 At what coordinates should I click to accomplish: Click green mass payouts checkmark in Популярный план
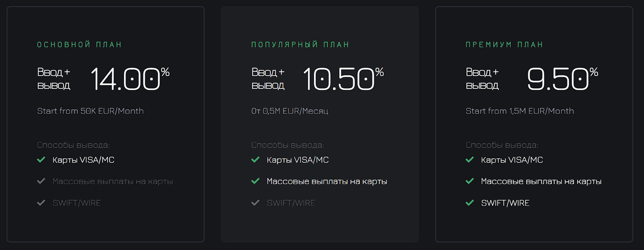[x=255, y=181]
